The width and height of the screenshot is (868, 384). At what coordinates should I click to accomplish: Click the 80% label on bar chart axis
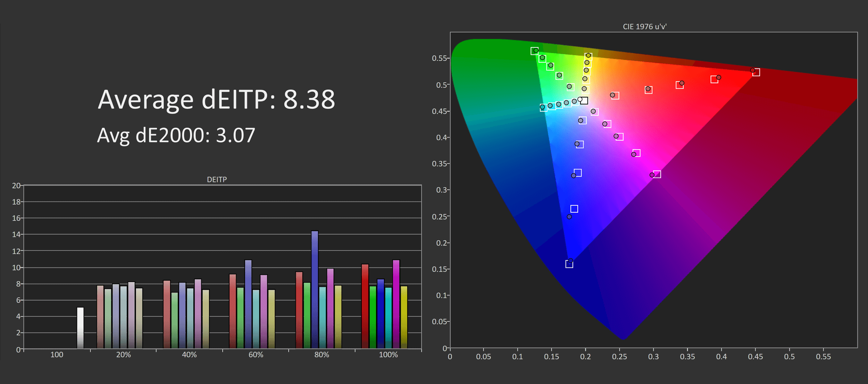click(322, 355)
